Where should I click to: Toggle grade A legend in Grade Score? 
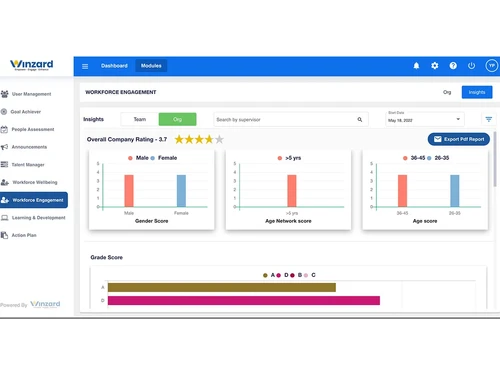(x=269, y=275)
